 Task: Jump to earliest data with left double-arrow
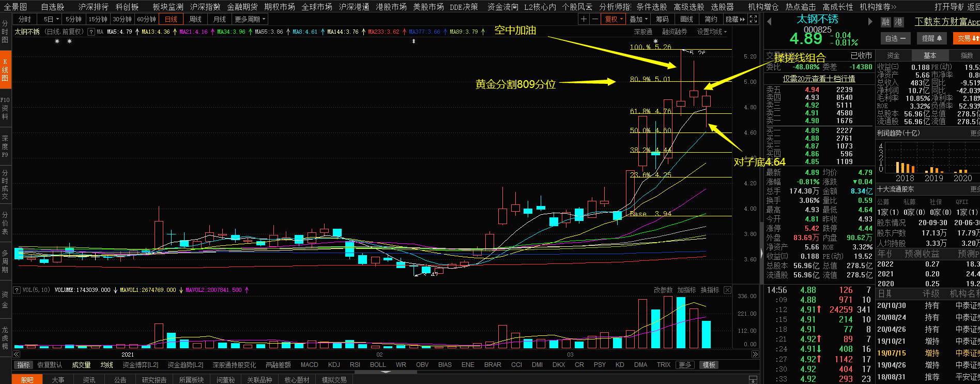[17, 355]
